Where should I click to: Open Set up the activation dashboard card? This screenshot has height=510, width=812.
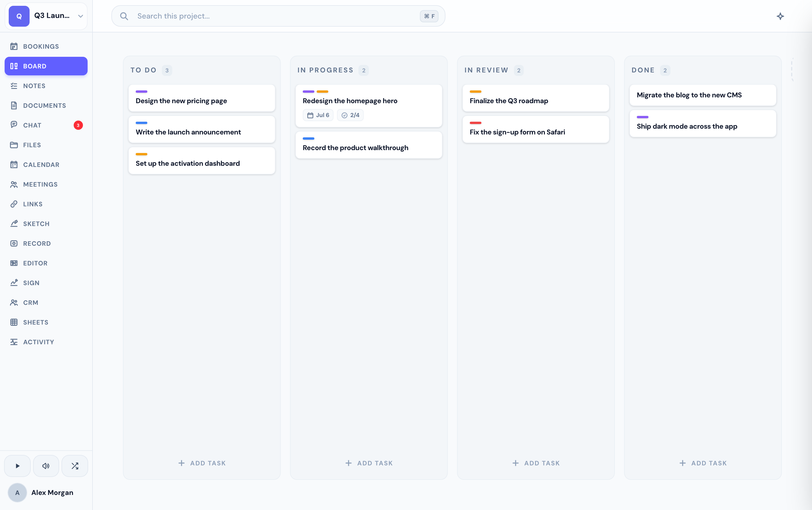202,161
